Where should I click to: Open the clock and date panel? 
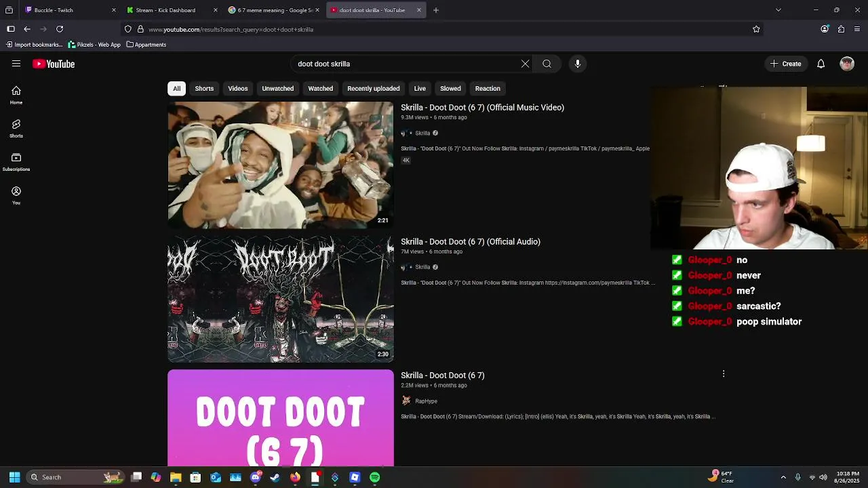coord(848,477)
